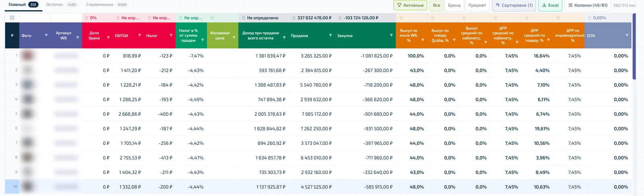Screen dimensions: 644x196
Task: Open summary menu icon above Желаемая цена column
Action: [x=212, y=18]
